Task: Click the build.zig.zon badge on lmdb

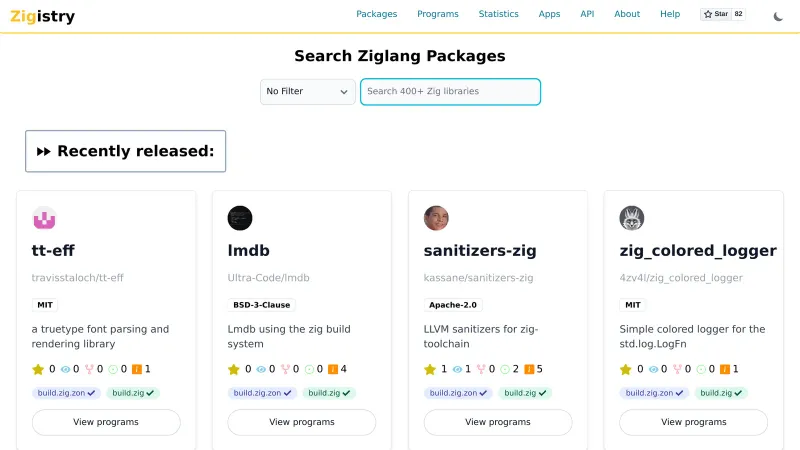Action: pos(262,393)
